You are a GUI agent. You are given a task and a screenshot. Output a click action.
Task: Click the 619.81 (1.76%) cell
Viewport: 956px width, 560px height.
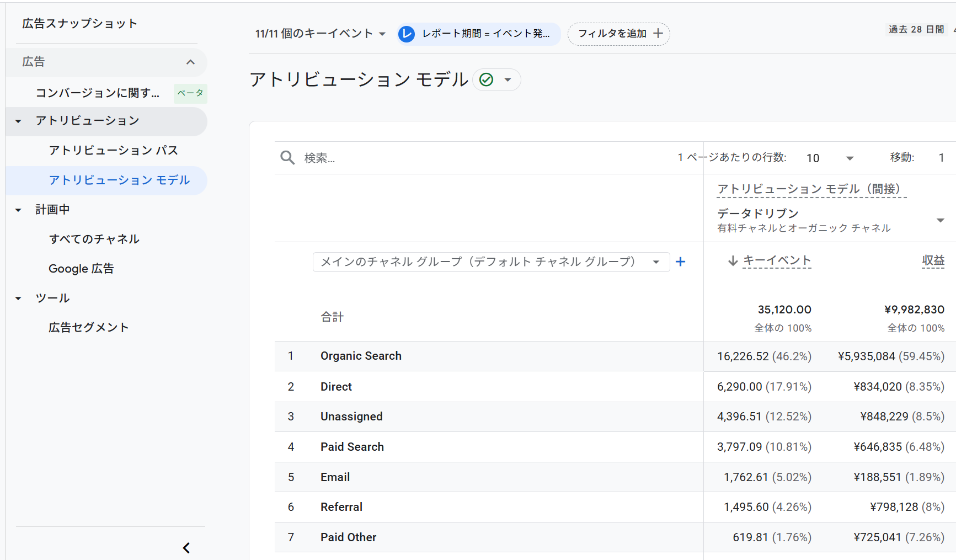pyautogui.click(x=772, y=537)
